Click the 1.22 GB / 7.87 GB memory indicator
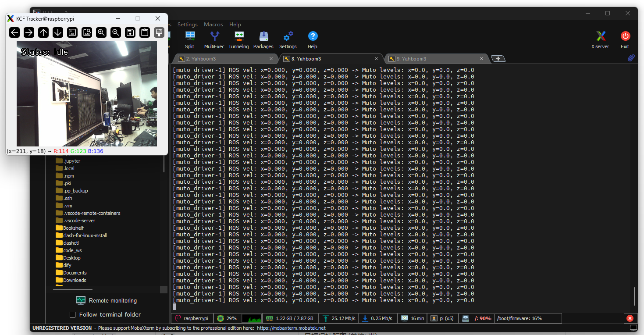Viewport: 644px width, 335px height. [290, 318]
